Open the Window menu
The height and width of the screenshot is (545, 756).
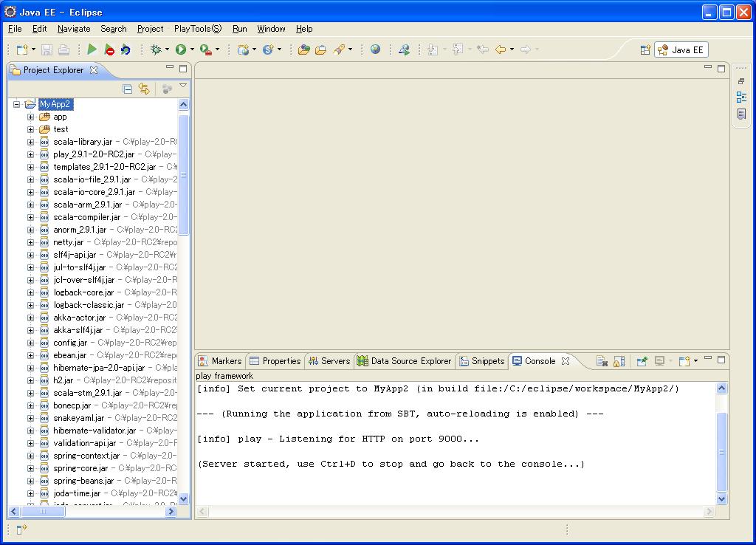pos(271,29)
